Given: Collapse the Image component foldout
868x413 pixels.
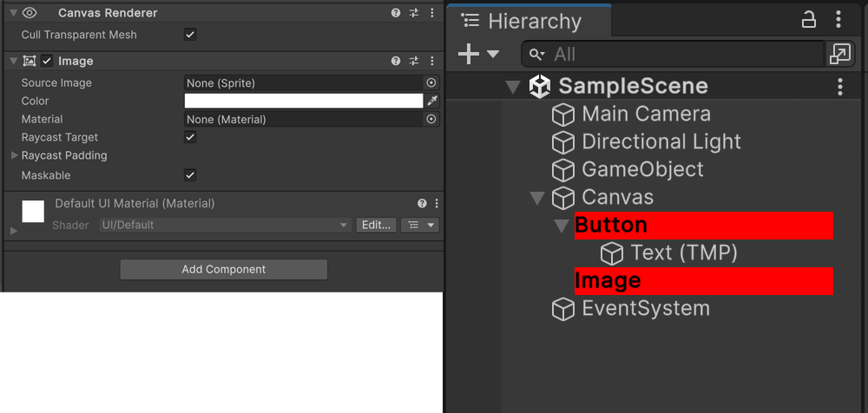Looking at the screenshot, I should pyautogui.click(x=14, y=61).
